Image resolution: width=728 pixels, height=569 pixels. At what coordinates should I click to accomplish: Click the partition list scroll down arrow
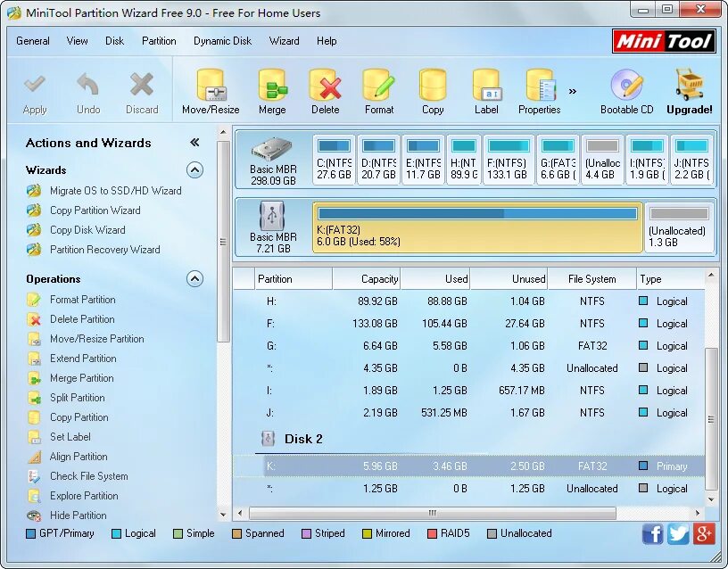click(711, 499)
